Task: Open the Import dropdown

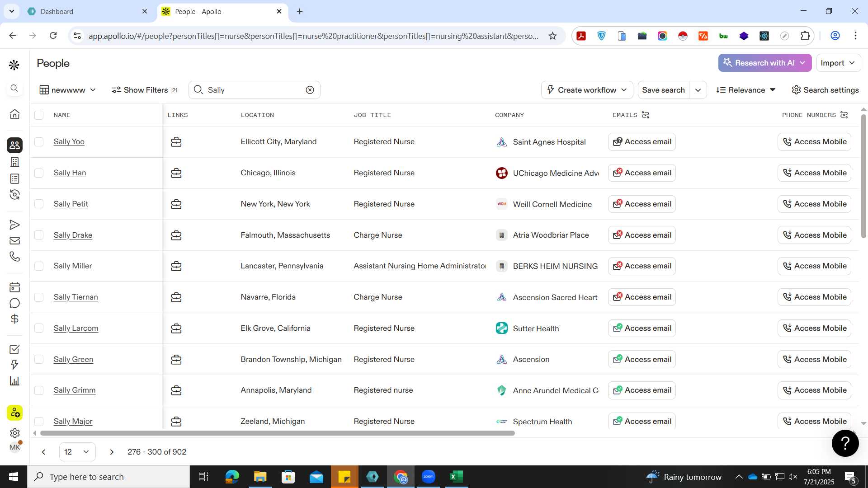Action: (x=838, y=63)
